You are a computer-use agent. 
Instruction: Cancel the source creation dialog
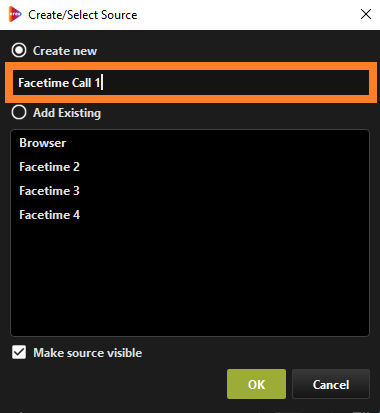click(x=331, y=384)
